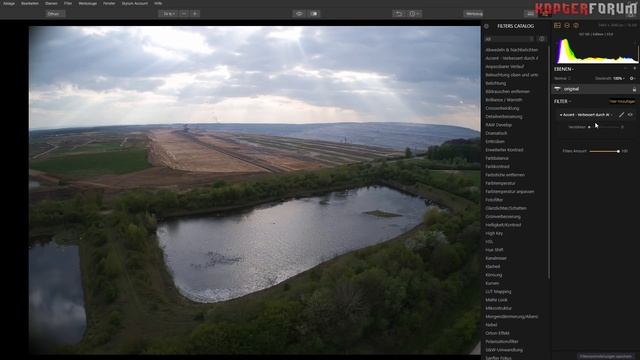Select the layers panel icon above histogram

tap(567, 25)
